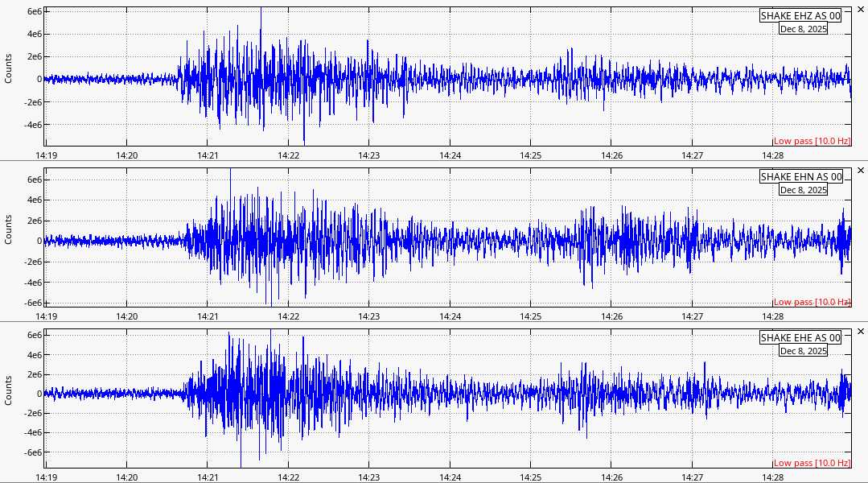Click the Counts axis label of EHN
This screenshot has height=483, width=868.
[x=8, y=230]
